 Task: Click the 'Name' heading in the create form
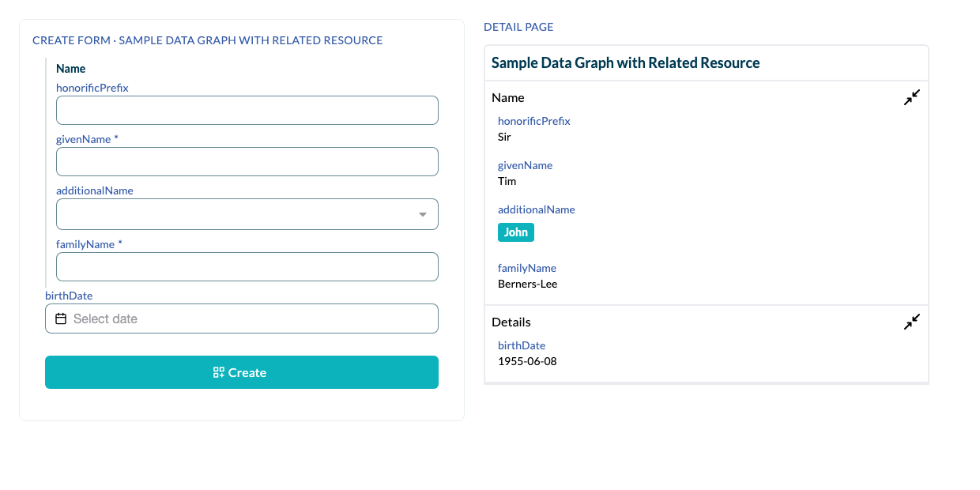tap(71, 69)
